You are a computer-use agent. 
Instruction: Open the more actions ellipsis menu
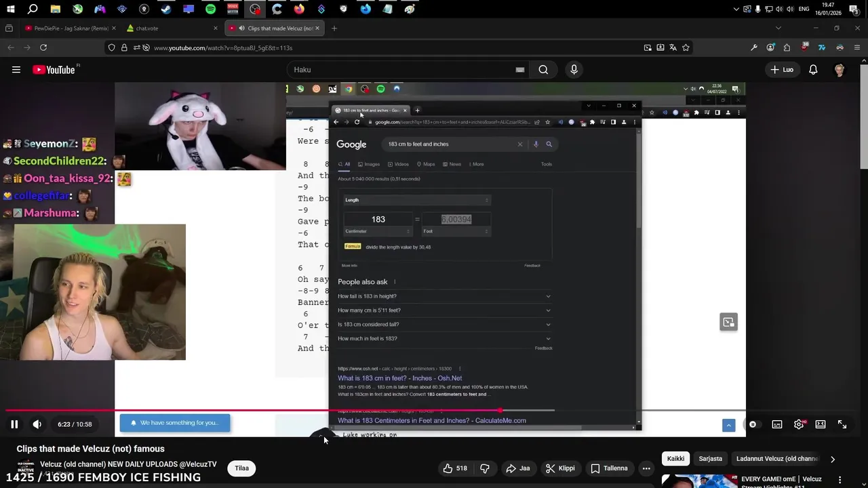646,468
